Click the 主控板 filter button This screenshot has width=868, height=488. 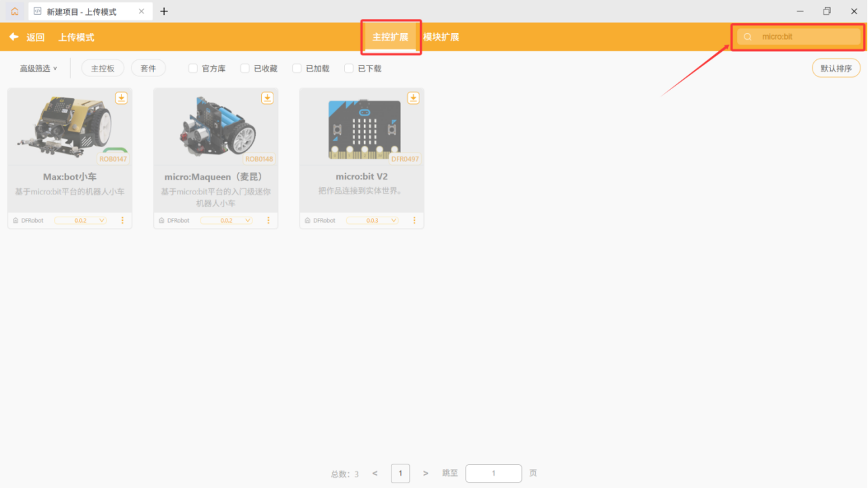coord(103,68)
